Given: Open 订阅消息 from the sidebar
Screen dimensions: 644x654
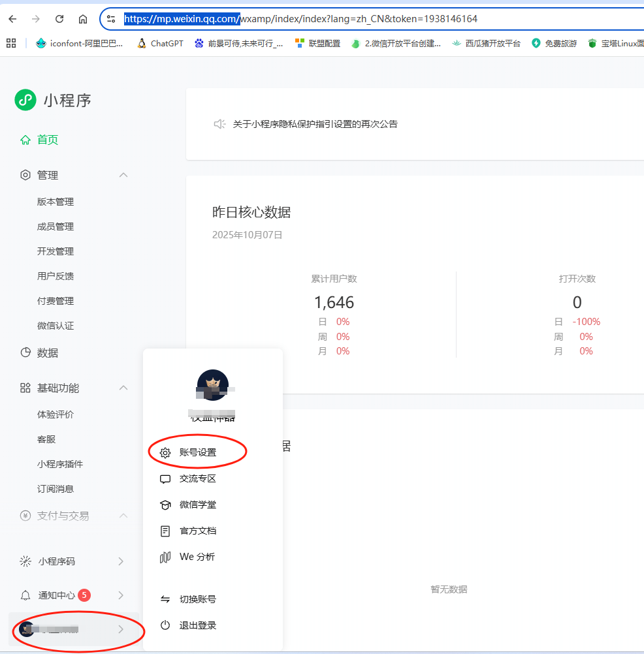Looking at the screenshot, I should (55, 488).
